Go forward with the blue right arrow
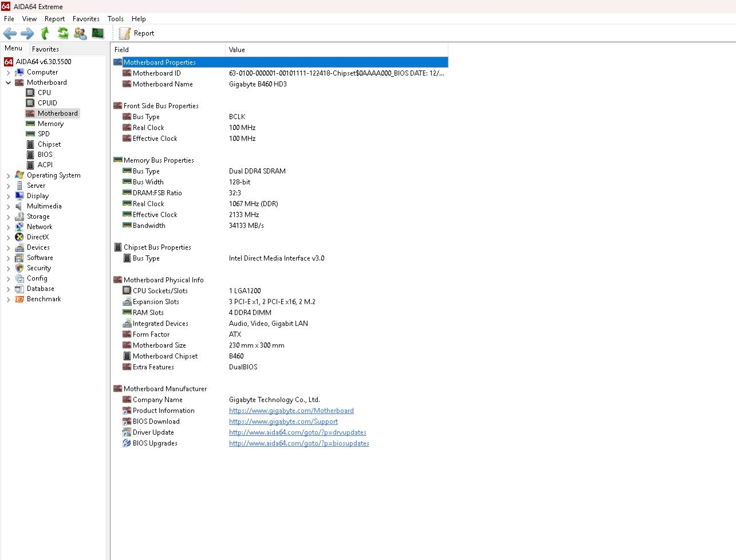The width and height of the screenshot is (736, 560). [27, 33]
